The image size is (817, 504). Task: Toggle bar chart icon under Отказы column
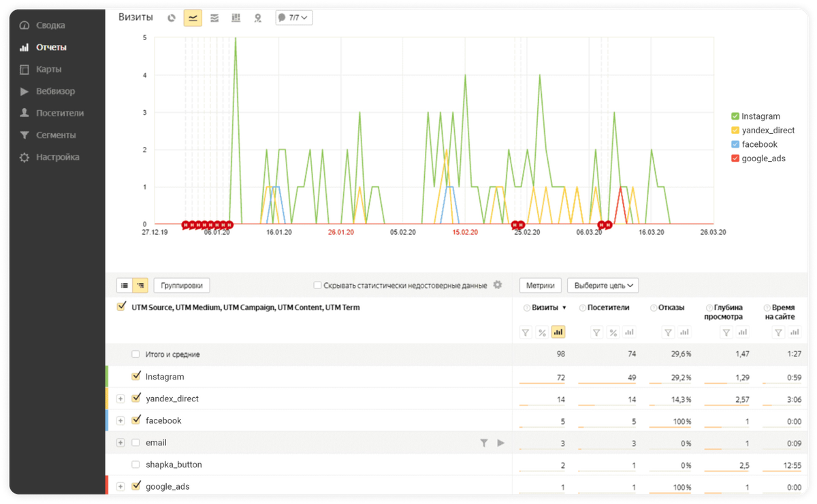click(685, 333)
